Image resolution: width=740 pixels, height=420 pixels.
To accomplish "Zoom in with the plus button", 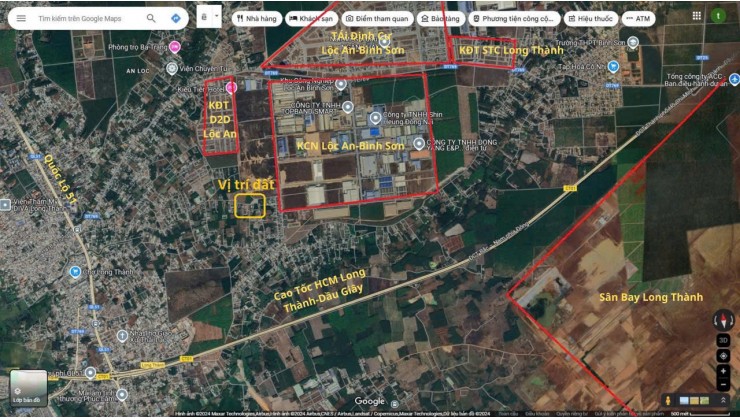I will pyautogui.click(x=723, y=372).
